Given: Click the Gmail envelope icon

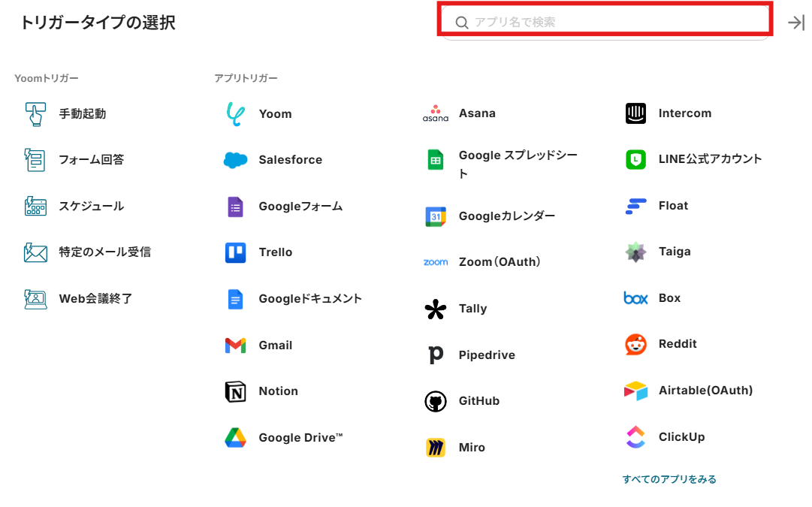Looking at the screenshot, I should 236,346.
